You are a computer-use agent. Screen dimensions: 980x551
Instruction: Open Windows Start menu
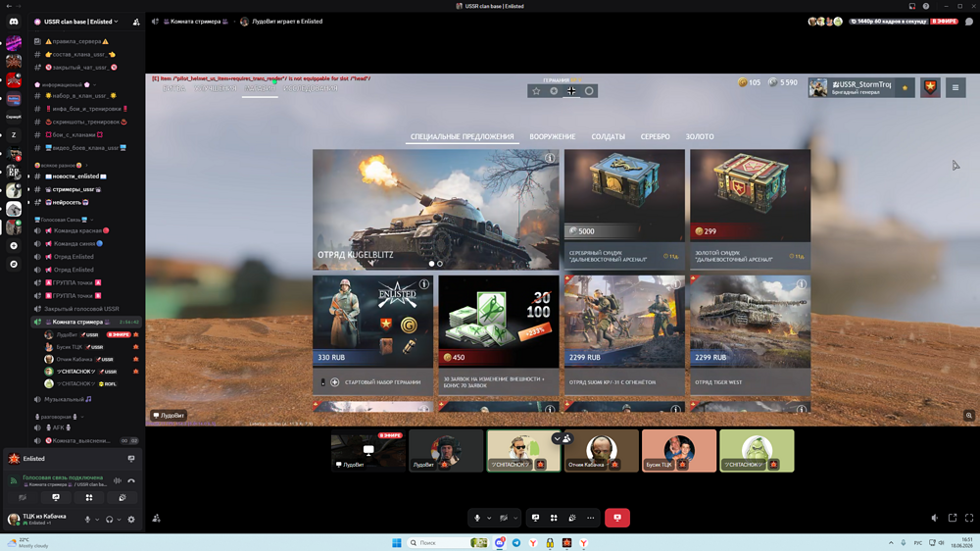396,543
